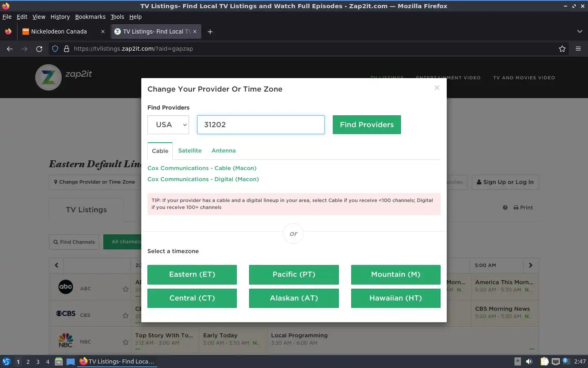This screenshot has height=368, width=588.
Task: Open the View menu
Action: (x=39, y=17)
